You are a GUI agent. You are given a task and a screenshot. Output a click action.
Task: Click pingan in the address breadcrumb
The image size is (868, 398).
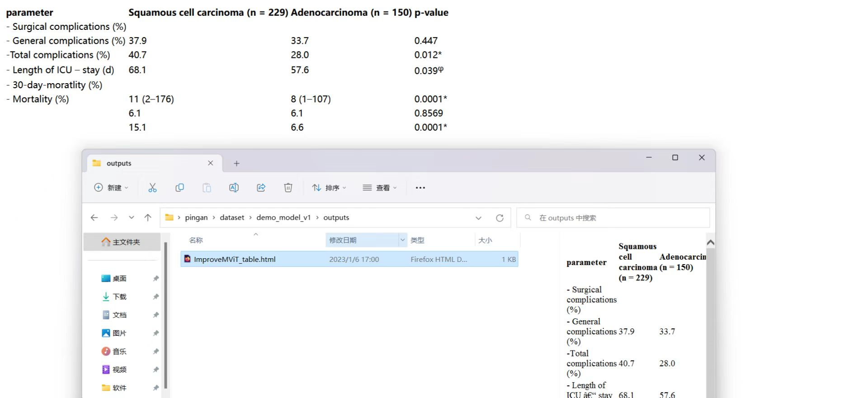(196, 218)
